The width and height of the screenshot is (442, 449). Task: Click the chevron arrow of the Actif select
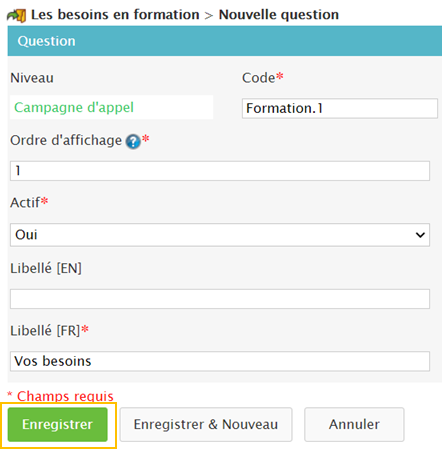pos(420,235)
